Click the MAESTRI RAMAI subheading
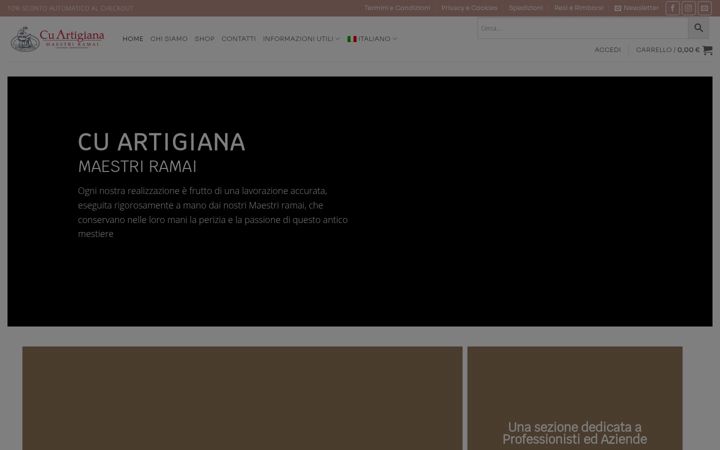Viewport: 720px width, 450px height. [137, 166]
